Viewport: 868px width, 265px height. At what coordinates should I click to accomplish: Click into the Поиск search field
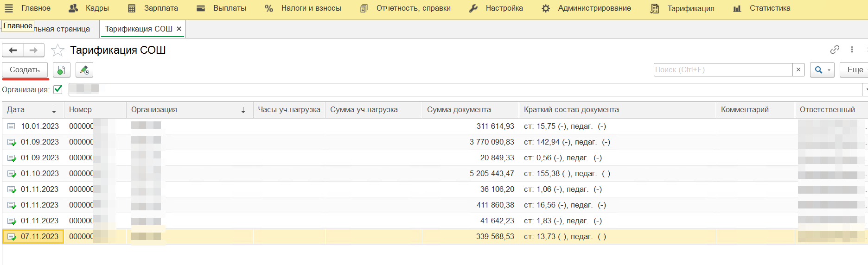click(722, 70)
